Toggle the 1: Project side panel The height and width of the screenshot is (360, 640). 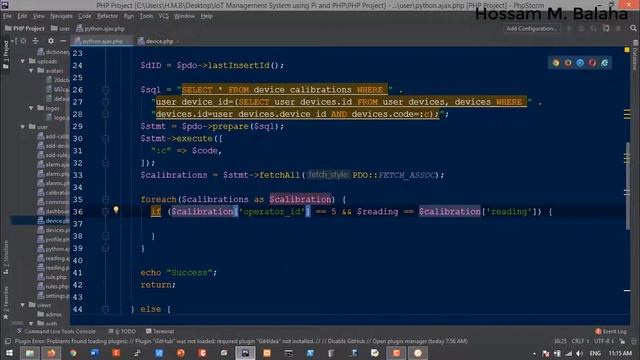click(6, 55)
